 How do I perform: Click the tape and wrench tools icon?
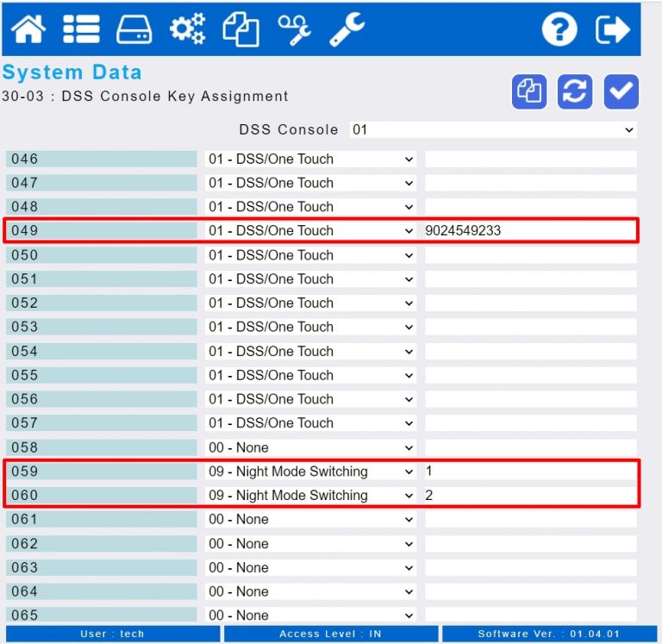pos(295,29)
